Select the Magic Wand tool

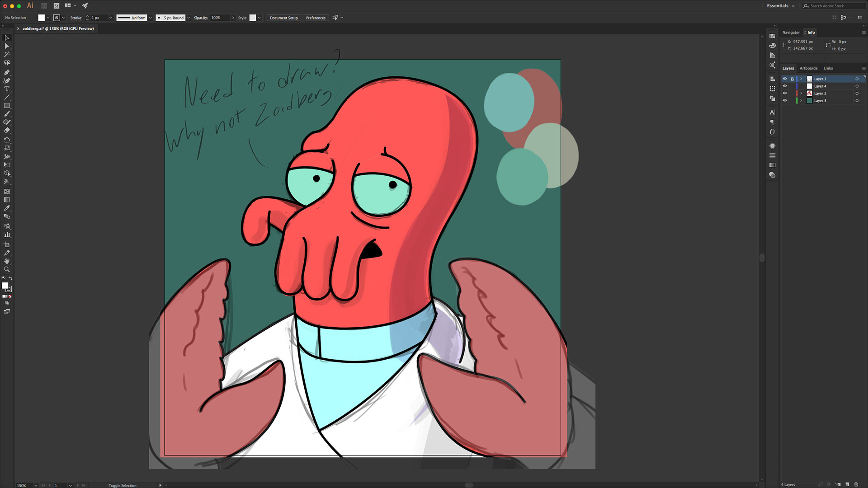(7, 54)
